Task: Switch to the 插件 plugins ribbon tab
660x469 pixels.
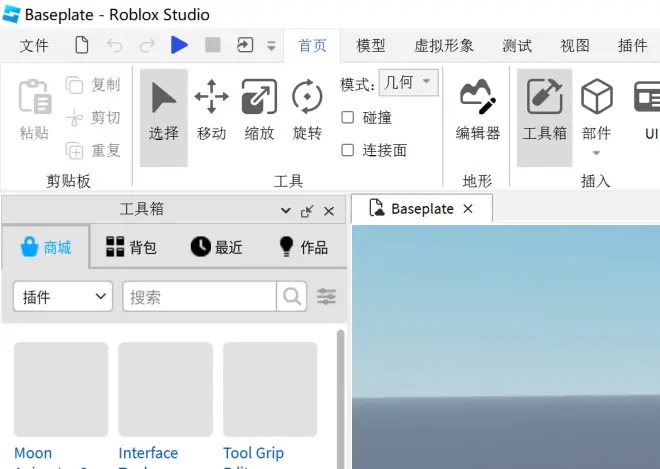Action: 632,45
